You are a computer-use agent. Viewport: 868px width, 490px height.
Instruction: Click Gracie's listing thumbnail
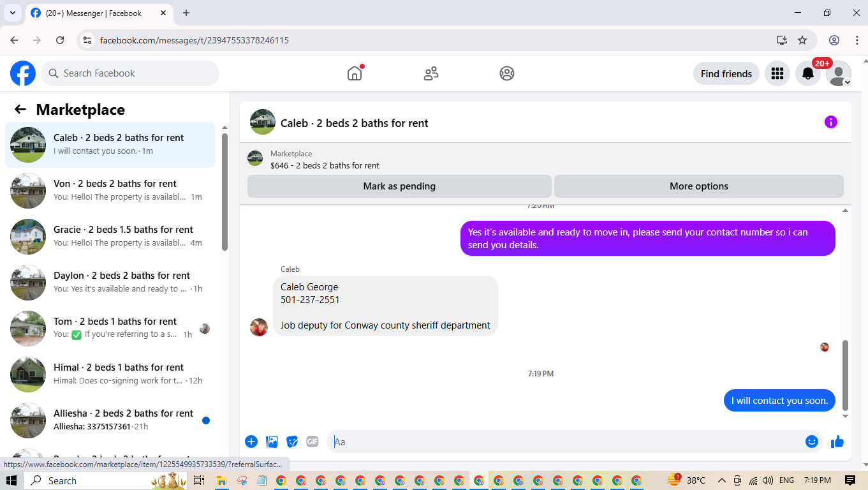pos(28,237)
